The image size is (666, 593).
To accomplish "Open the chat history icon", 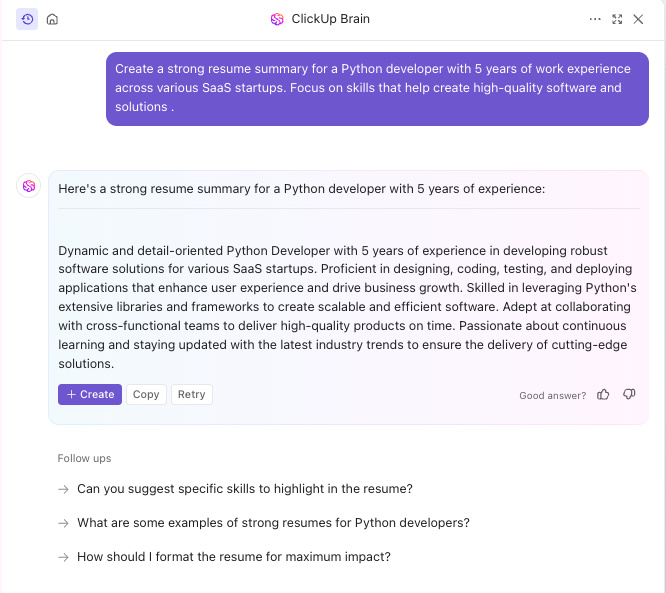I will 27,19.
